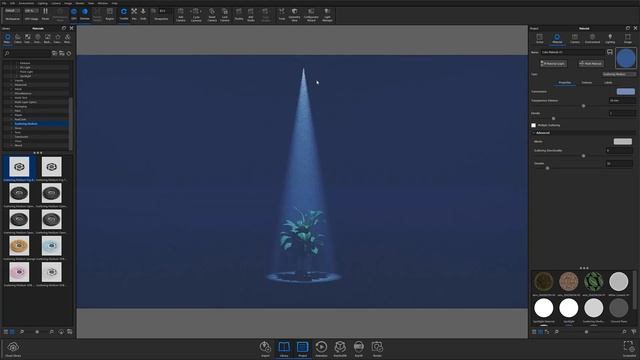The width and height of the screenshot is (640, 360).
Task: Expand the Paint folder in tree
Action: pyautogui.click(x=11, y=111)
